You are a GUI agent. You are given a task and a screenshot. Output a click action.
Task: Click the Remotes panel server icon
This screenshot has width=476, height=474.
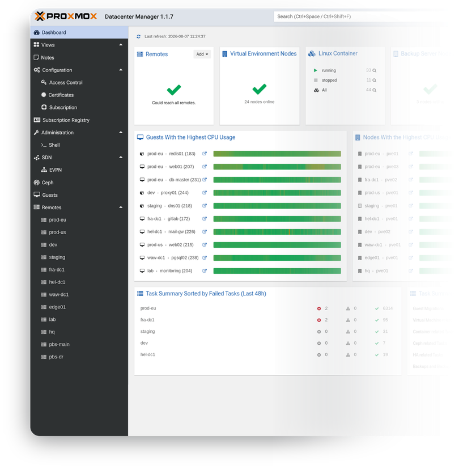(x=140, y=54)
